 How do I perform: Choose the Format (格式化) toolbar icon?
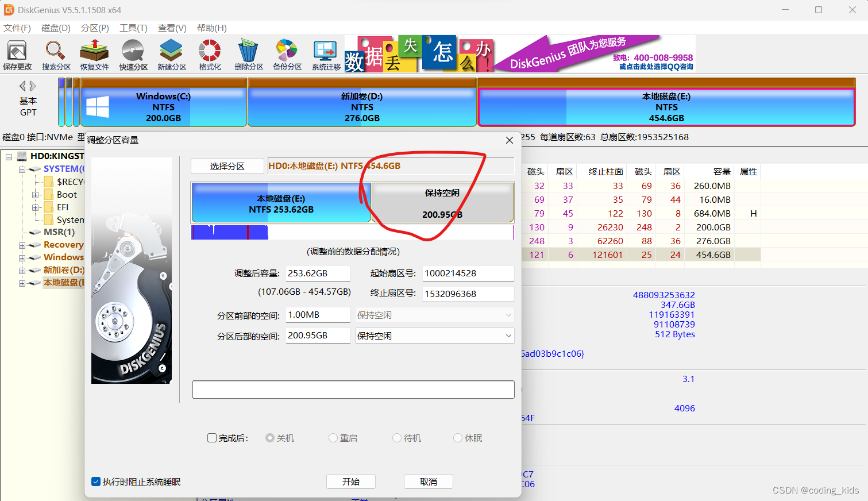coord(210,55)
